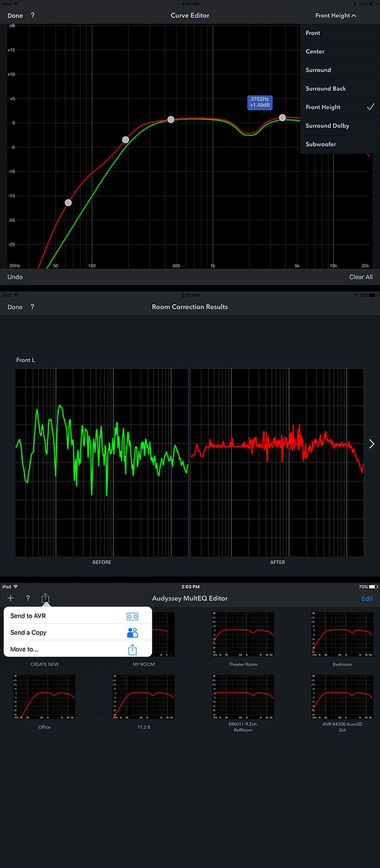Tap Undo in Curve Editor
The width and height of the screenshot is (380, 868).
15,277
